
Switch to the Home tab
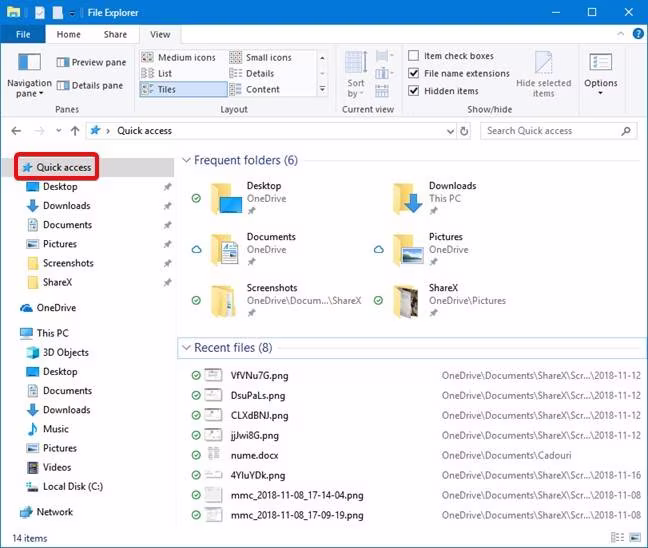(69, 34)
